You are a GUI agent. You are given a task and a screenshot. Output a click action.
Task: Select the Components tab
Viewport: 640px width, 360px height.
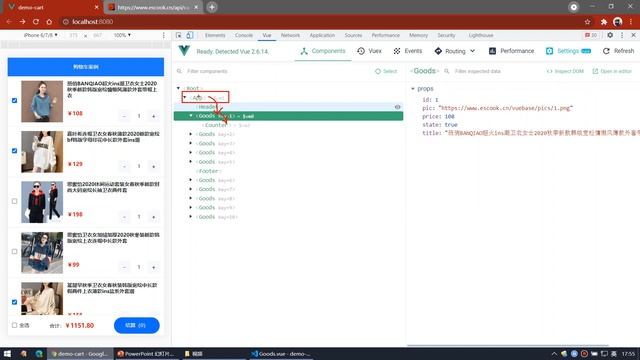click(x=323, y=51)
